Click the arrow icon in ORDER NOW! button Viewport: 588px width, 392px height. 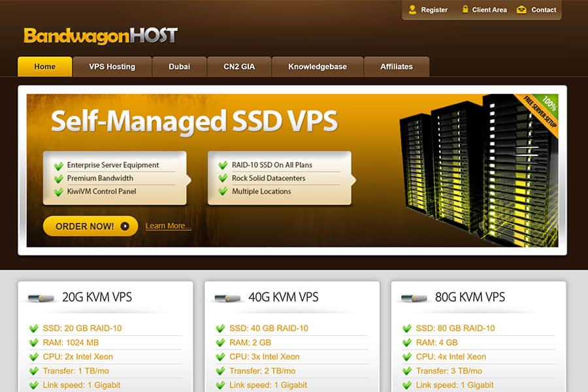125,226
